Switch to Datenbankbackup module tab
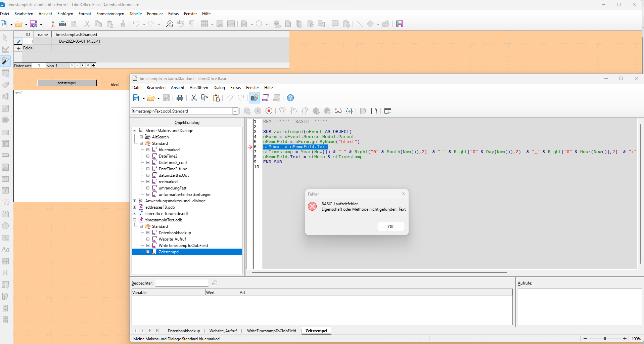This screenshot has height=344, width=644. coord(184,331)
